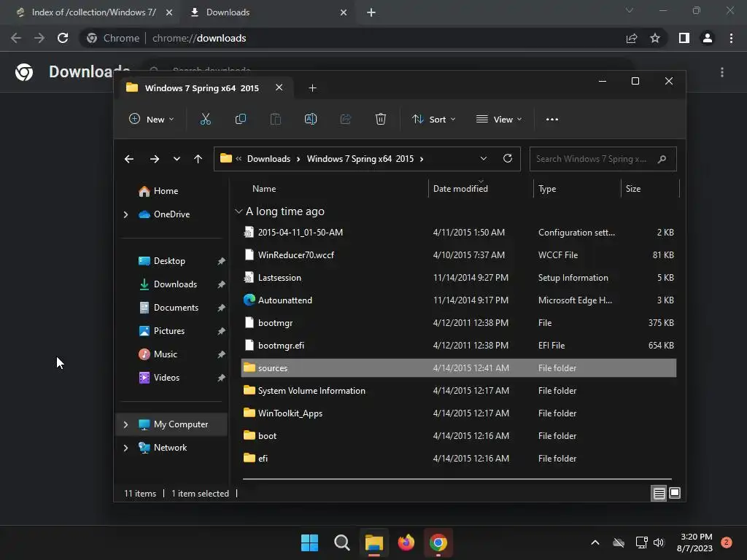Sort by Name column header
Screen dimensions: 747x560
click(264, 189)
